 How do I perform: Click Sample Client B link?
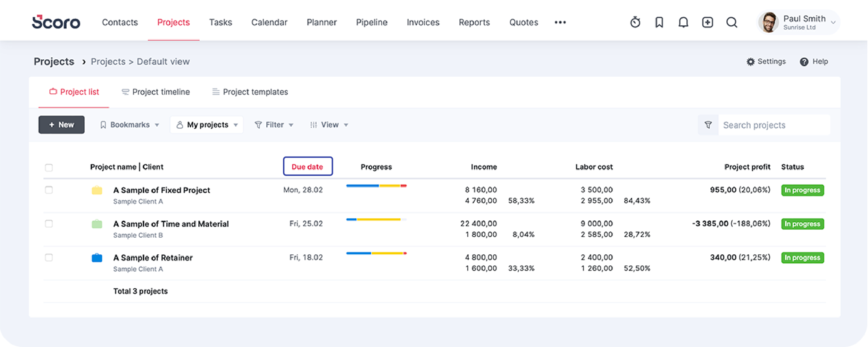click(x=138, y=235)
